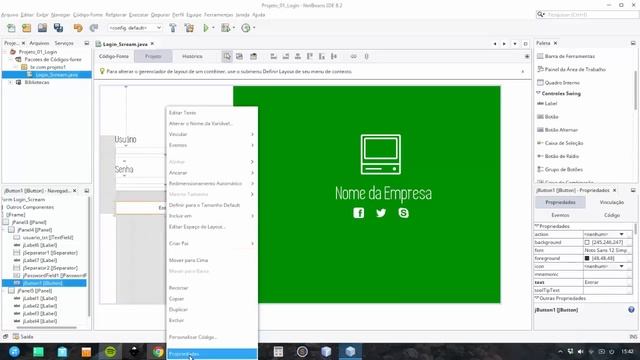640x360 pixels.
Task: Choose Duplicar in context menu
Action: (212, 309)
